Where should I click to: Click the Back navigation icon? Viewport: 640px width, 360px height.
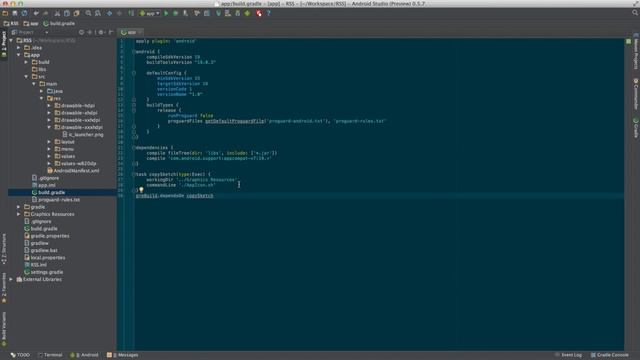[x=109, y=13]
